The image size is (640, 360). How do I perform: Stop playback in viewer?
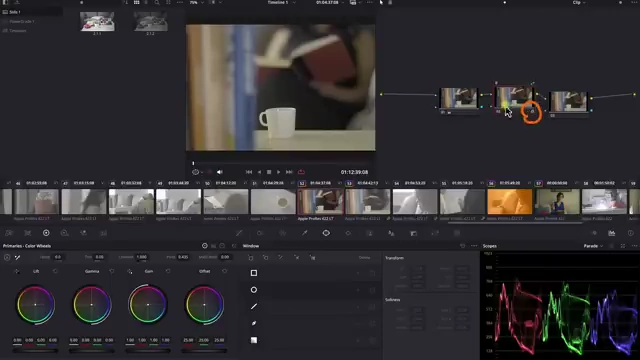pos(269,172)
